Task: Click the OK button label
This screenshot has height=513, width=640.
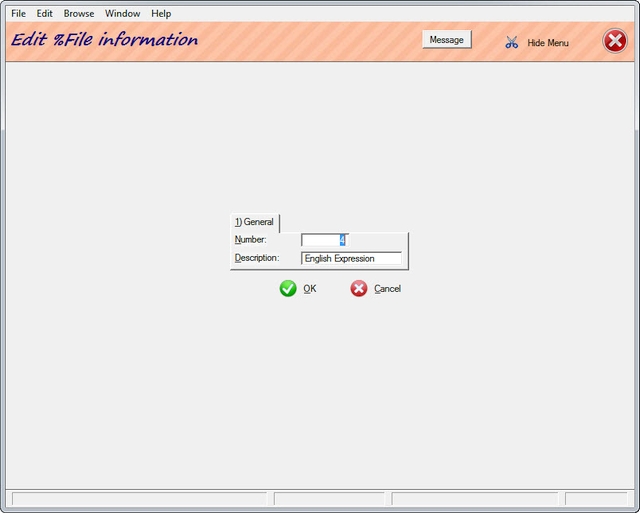Action: click(x=310, y=289)
